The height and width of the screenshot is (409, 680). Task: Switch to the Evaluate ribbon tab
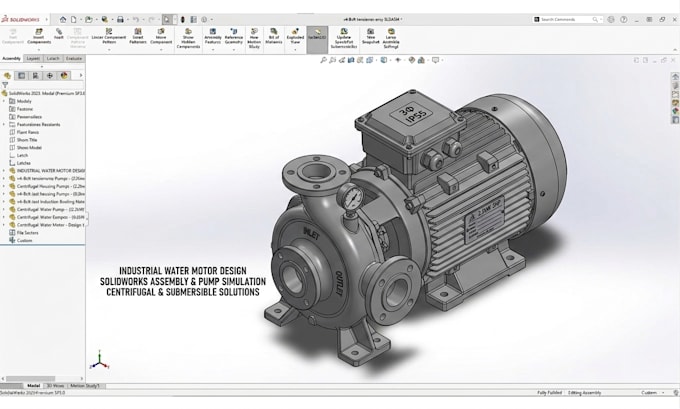pyautogui.click(x=74, y=59)
